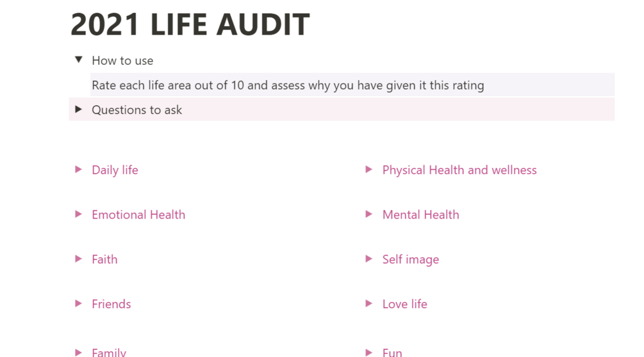Select the Mental Health heading text
This screenshot has width=644, height=357.
[420, 215]
